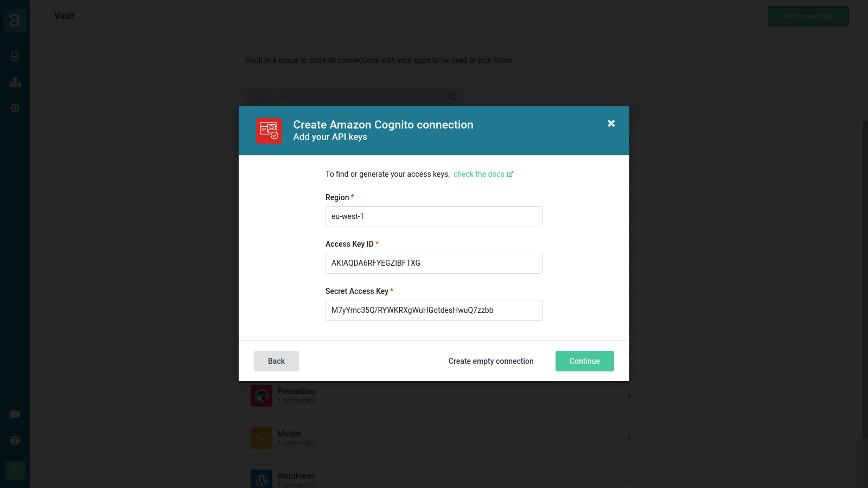Open the flows document icon in sidebar
868x488 pixels.
15,56
